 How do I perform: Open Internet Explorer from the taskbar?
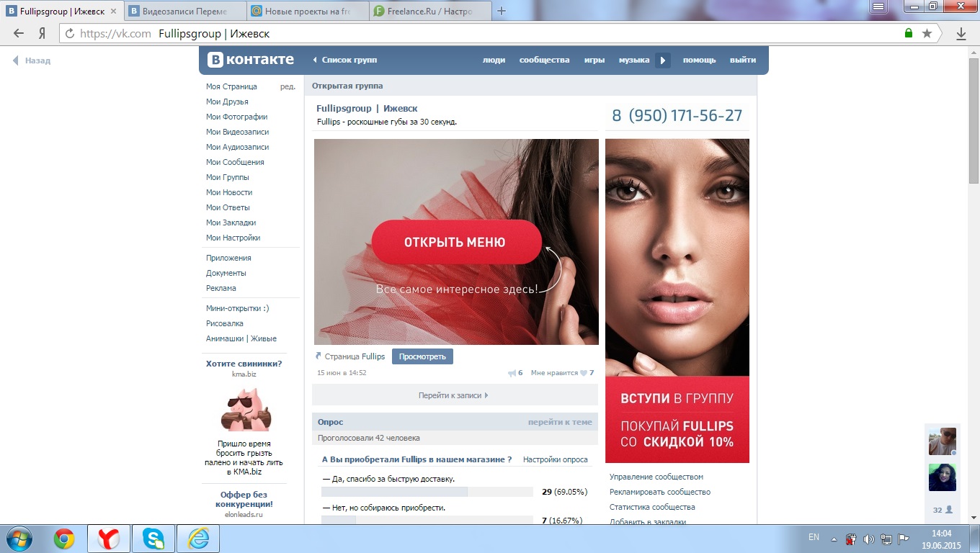pos(197,539)
